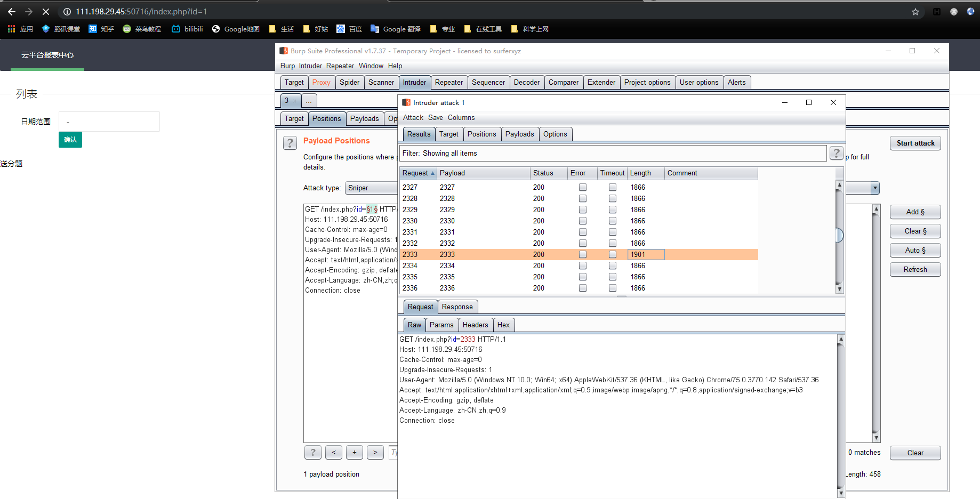Sort results by the Length column

point(646,173)
